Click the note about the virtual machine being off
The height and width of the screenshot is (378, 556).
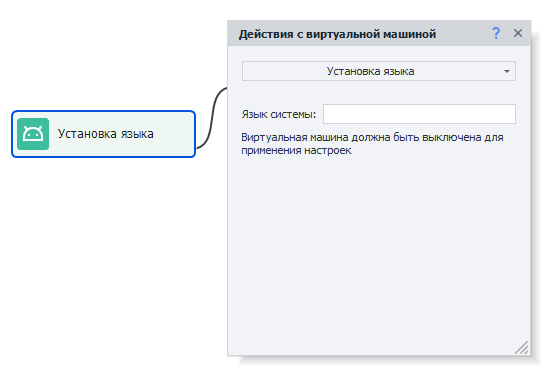pyautogui.click(x=372, y=144)
